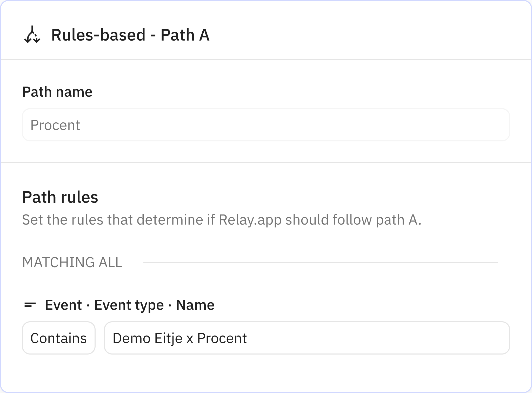532x393 pixels.
Task: Click the Path name label
Action: 57,92
